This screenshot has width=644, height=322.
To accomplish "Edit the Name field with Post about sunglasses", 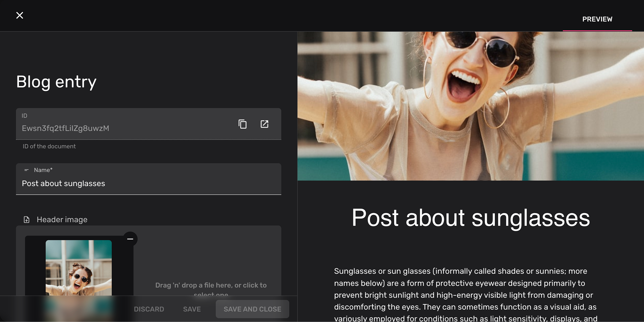I will (x=149, y=183).
